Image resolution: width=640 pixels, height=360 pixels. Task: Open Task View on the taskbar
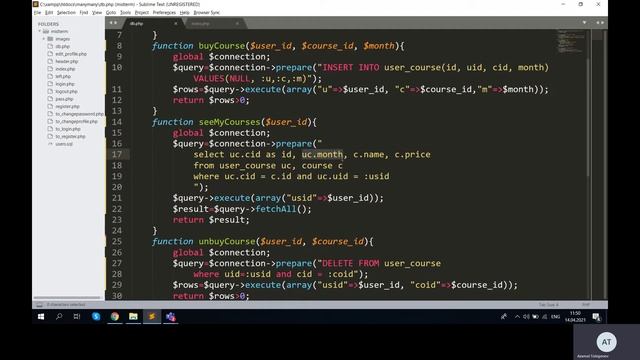click(77, 316)
